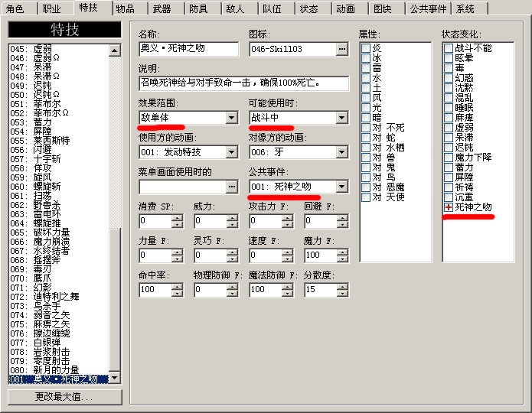Select skill 080: 新月的力量 in list
This screenshot has height=413, width=532.
(x=58, y=369)
